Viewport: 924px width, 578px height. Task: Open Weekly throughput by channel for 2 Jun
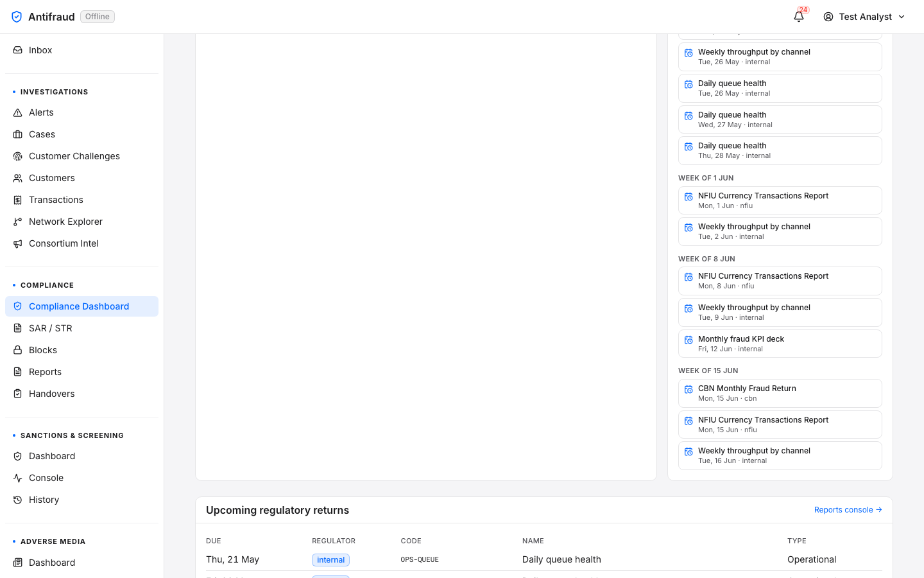[780, 231]
